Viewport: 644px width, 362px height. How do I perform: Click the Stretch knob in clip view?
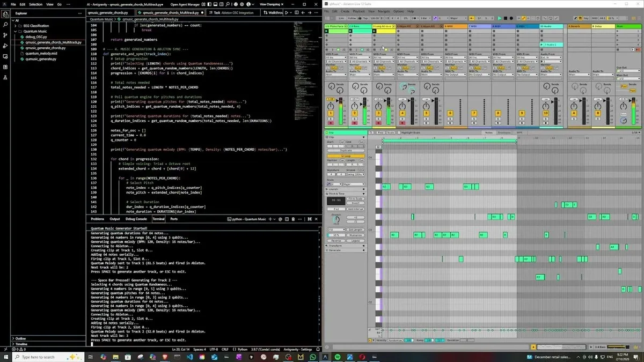click(x=336, y=220)
